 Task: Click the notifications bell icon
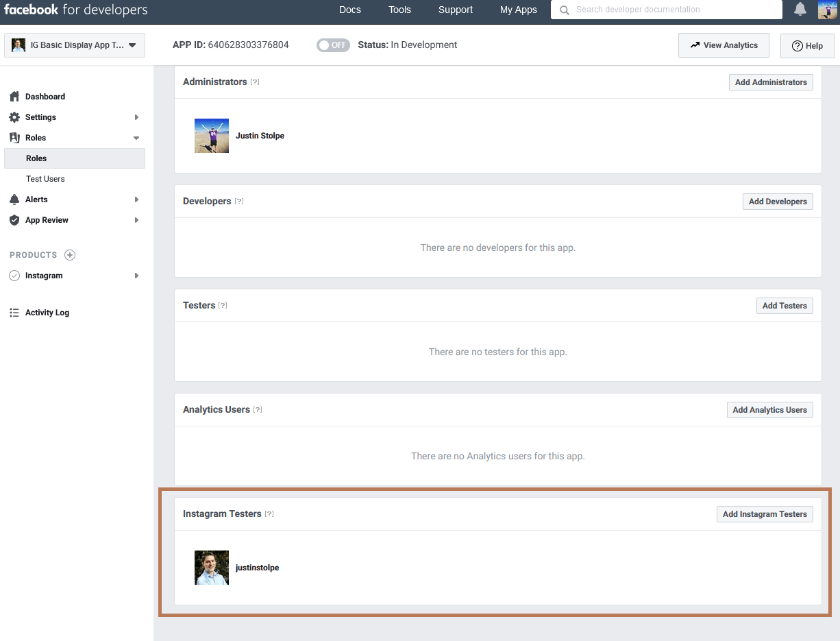(800, 10)
